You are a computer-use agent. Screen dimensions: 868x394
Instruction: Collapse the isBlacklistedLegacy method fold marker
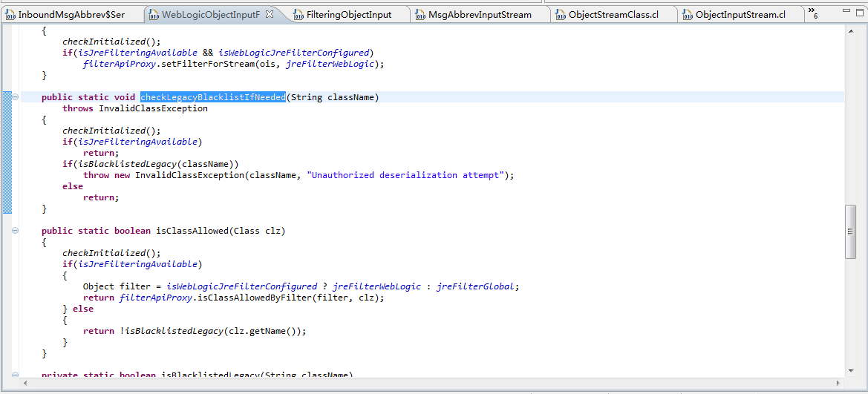pos(15,375)
